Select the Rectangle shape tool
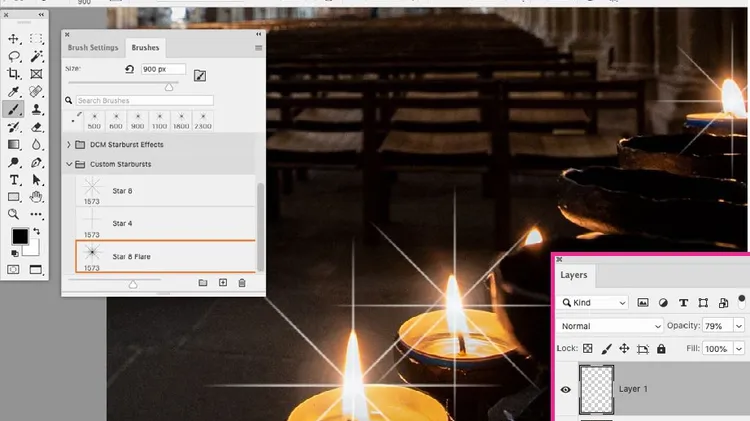This screenshot has height=421, width=750. pyautogui.click(x=13, y=197)
